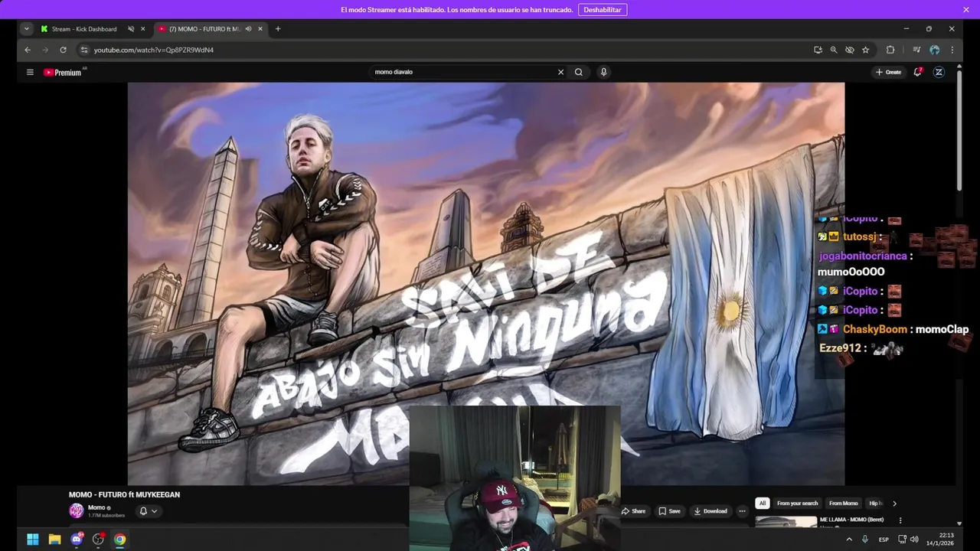980x551 pixels.
Task: Mute the MOMO - FUTURO tab audio
Action: tap(248, 29)
